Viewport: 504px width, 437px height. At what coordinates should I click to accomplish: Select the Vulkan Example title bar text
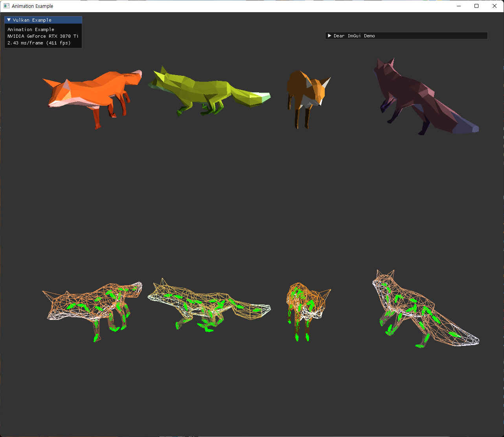click(x=32, y=20)
